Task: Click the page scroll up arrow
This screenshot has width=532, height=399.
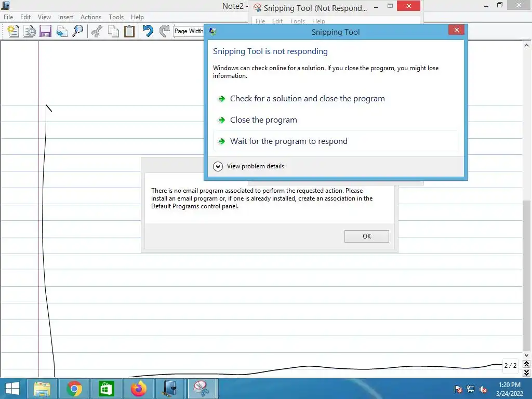Action: [x=527, y=45]
